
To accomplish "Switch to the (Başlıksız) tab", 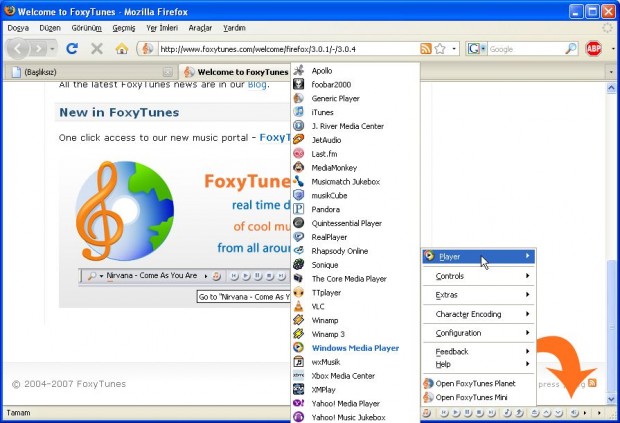I will point(91,72).
